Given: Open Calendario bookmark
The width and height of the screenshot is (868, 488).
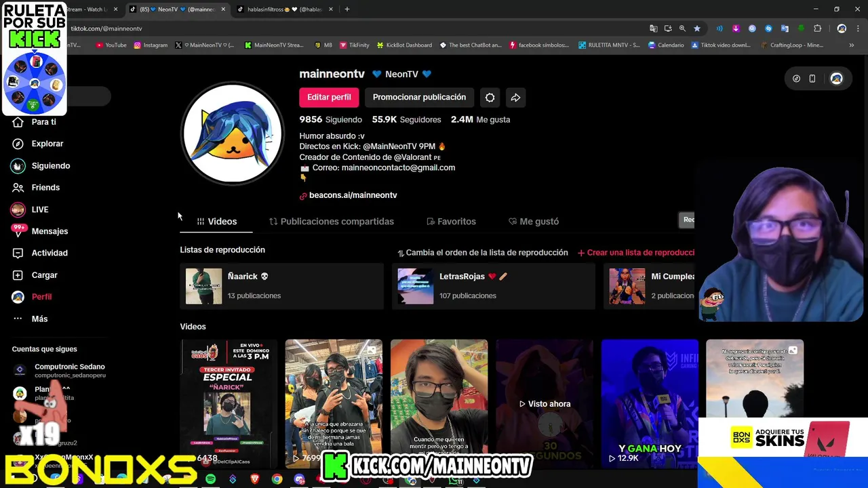Looking at the screenshot, I should 666,45.
